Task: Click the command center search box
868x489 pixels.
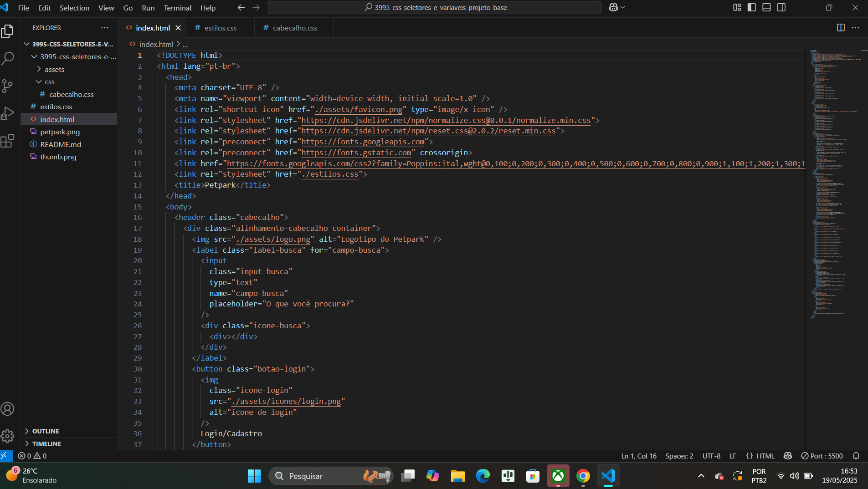Action: tap(435, 8)
